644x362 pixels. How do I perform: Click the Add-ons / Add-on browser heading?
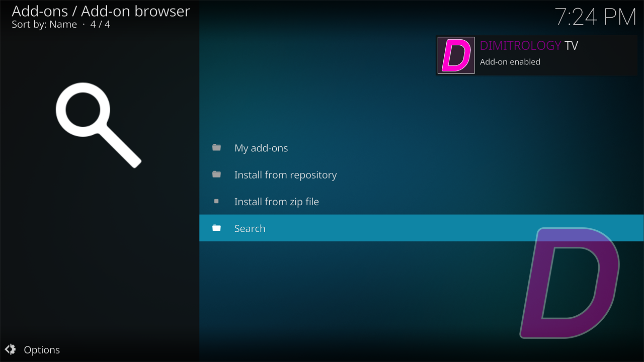click(x=101, y=11)
